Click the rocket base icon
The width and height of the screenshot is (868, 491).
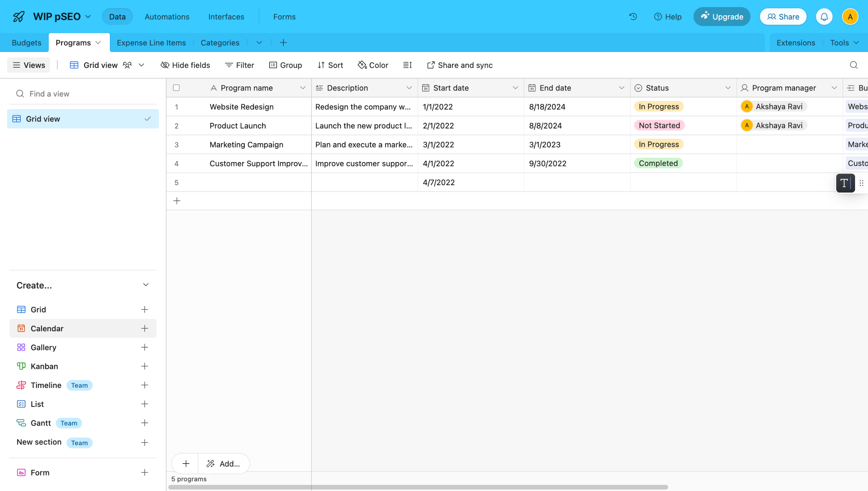tap(19, 17)
